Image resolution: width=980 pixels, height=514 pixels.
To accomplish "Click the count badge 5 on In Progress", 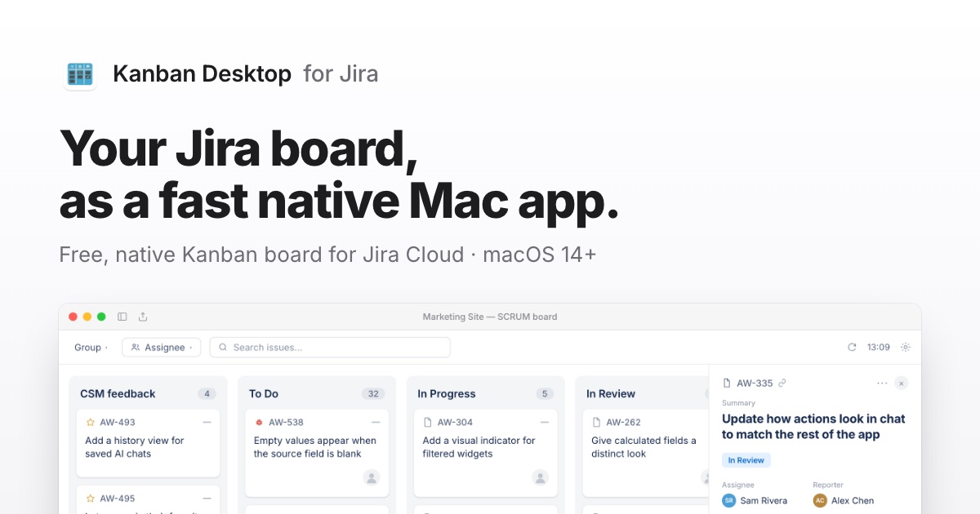I will tap(545, 394).
